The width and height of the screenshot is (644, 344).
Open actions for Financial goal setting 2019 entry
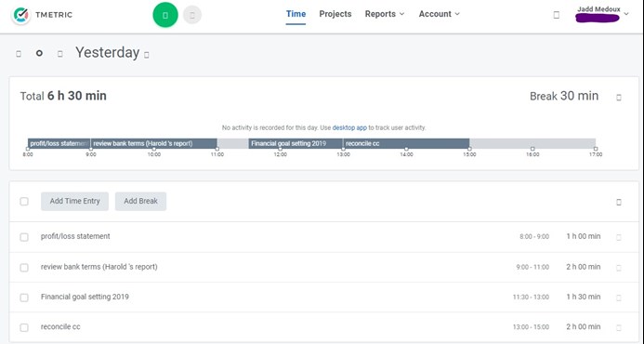[619, 298]
